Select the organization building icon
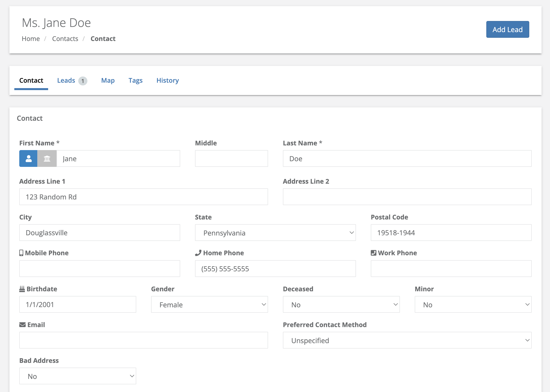The height and width of the screenshot is (392, 550). click(x=47, y=158)
